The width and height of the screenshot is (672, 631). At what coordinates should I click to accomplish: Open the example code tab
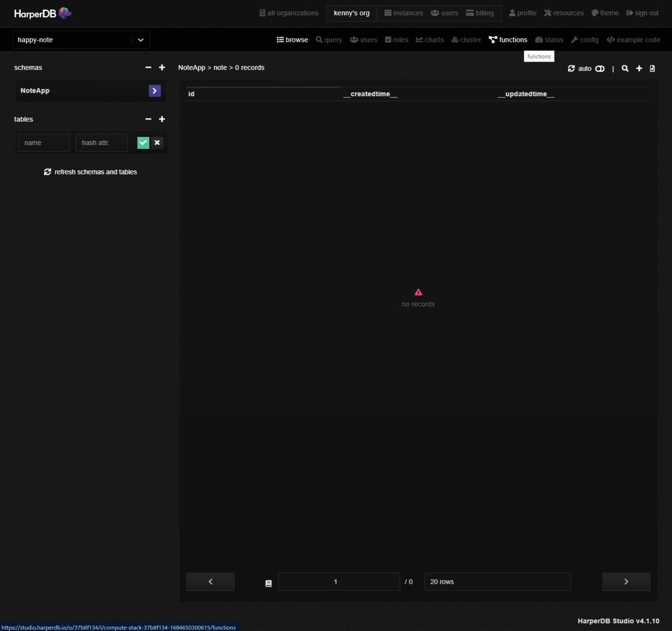633,40
